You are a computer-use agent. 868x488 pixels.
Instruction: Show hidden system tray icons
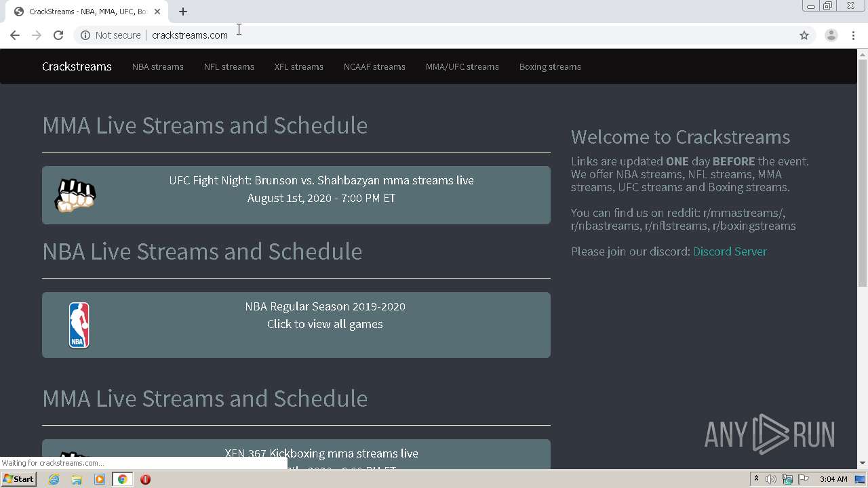tap(756, 479)
